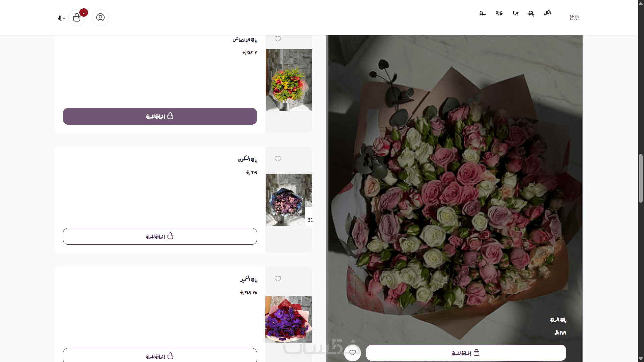Click the Mys Bouquet logo
The image size is (644, 362).
point(574,17)
